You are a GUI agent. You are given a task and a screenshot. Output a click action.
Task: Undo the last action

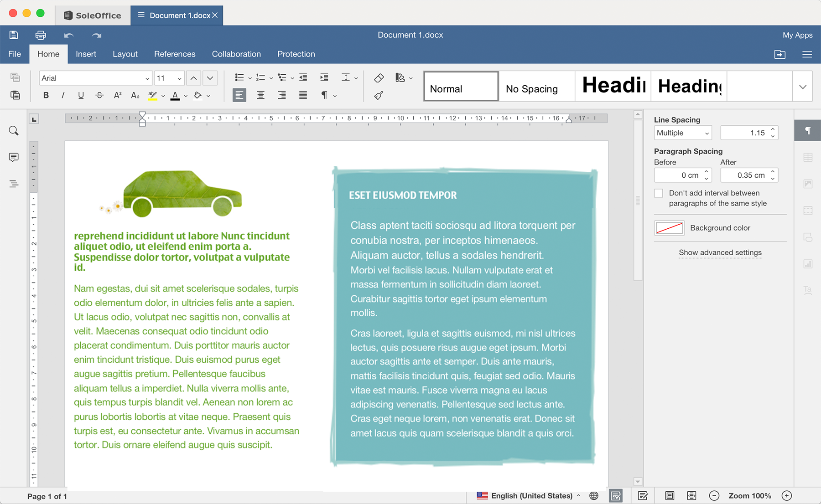click(x=69, y=35)
